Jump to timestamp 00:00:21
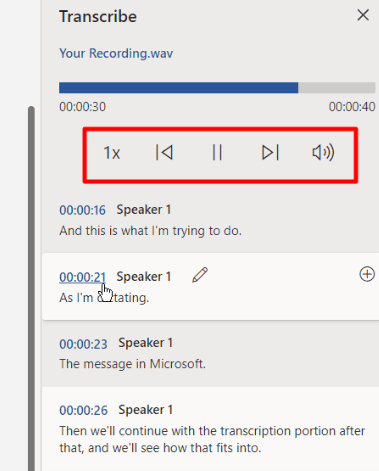Screen dimensions: 379x471 point(82,277)
